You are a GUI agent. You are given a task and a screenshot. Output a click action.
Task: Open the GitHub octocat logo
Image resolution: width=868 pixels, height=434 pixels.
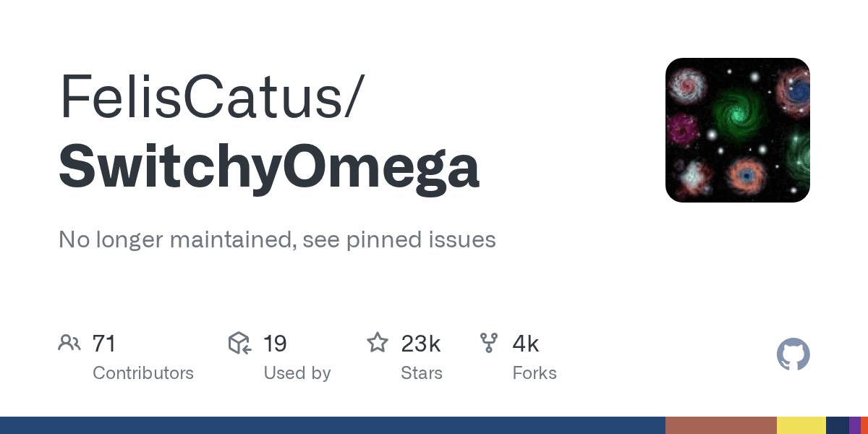point(793,355)
